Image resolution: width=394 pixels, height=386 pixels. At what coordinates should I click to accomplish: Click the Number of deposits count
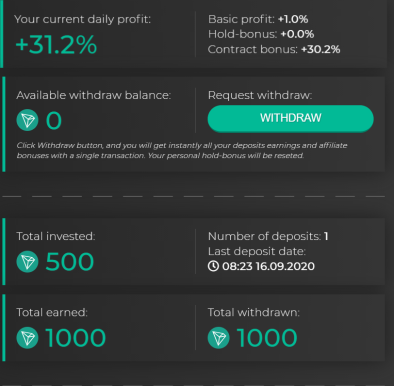pyautogui.click(x=326, y=236)
